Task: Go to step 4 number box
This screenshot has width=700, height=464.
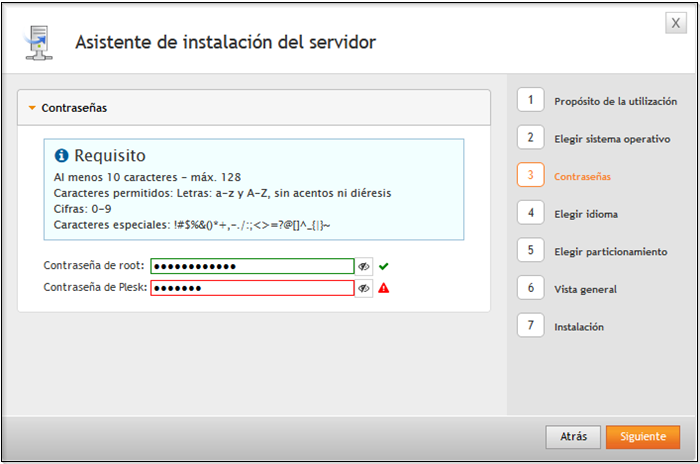Action: (x=530, y=212)
